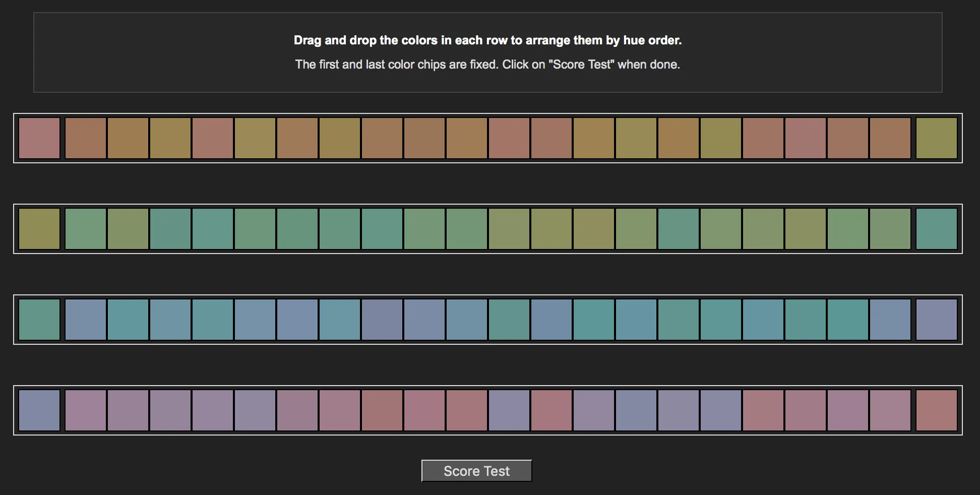
Task: Select the fixed slate-blue chip starting the fourth row
Action: tap(39, 410)
